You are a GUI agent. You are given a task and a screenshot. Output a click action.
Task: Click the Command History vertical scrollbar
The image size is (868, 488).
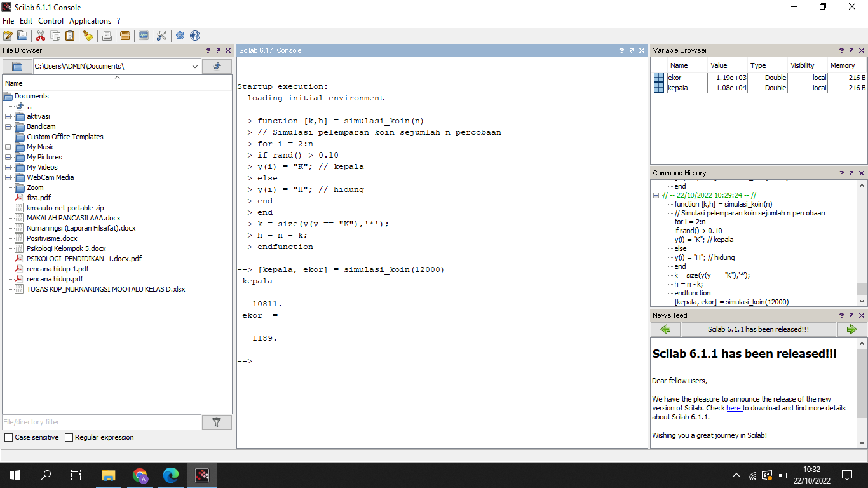[x=862, y=244]
